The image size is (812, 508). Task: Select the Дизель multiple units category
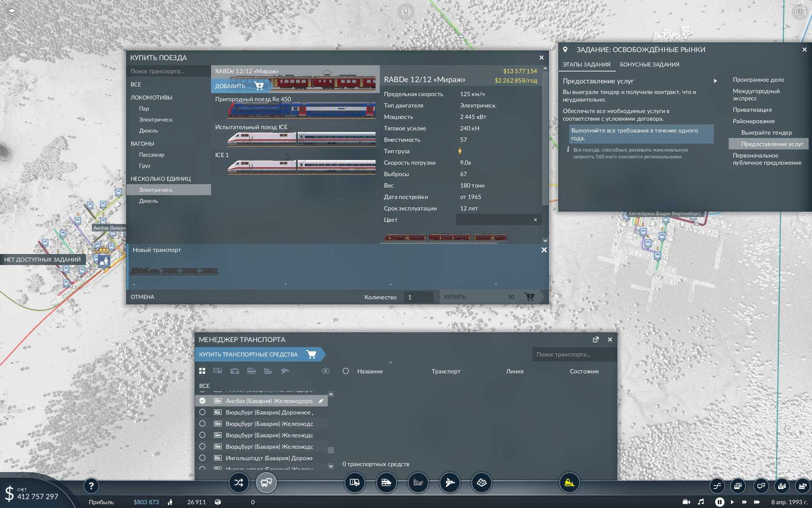coord(148,201)
